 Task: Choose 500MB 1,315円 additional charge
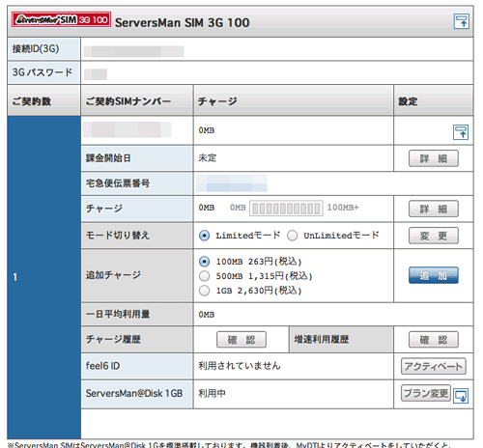pyautogui.click(x=204, y=276)
